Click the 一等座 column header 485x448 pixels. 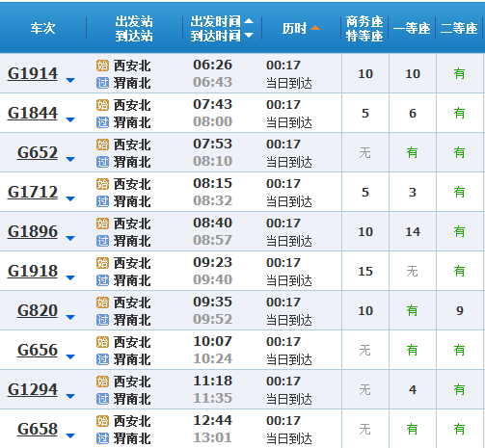click(412, 29)
